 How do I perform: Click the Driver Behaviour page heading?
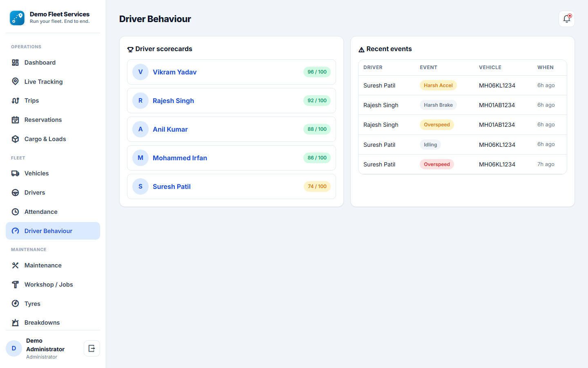(x=155, y=19)
